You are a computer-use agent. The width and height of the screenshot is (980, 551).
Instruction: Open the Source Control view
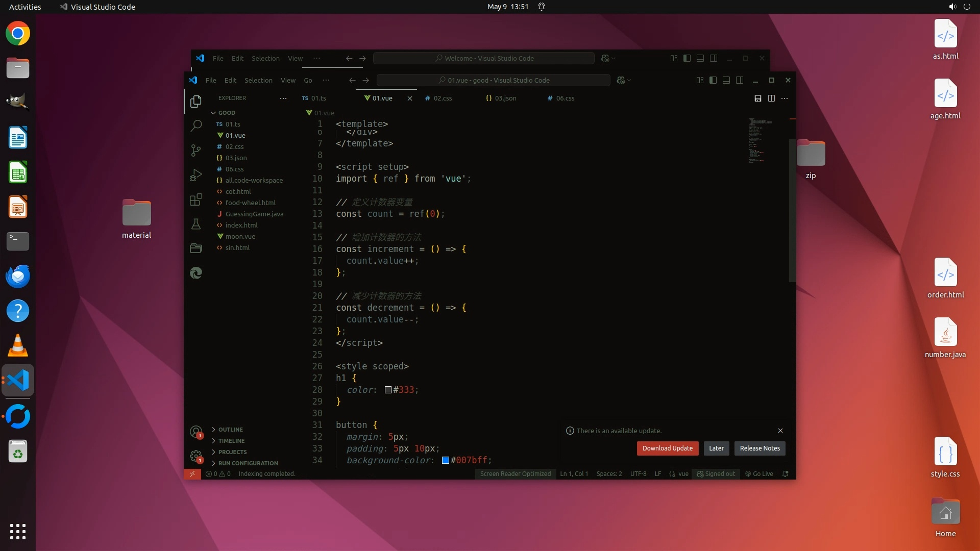(196, 150)
